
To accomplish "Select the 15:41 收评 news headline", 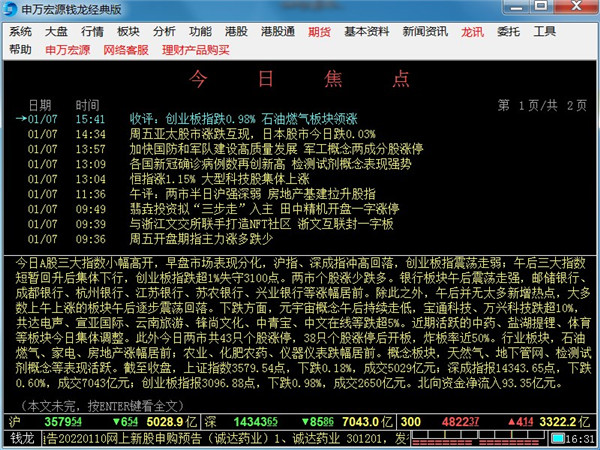I will [200, 119].
